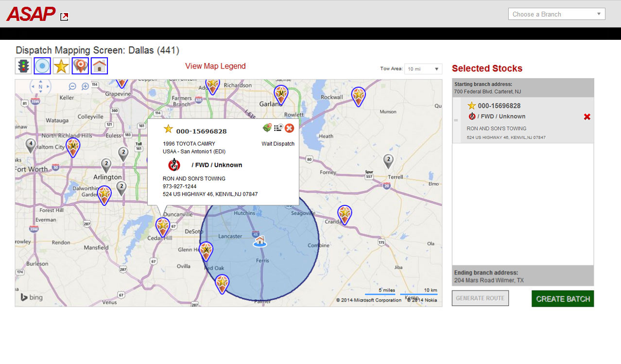Zoom out the map with minus icon
Image resolution: width=621 pixels, height=364 pixels.
tap(72, 86)
